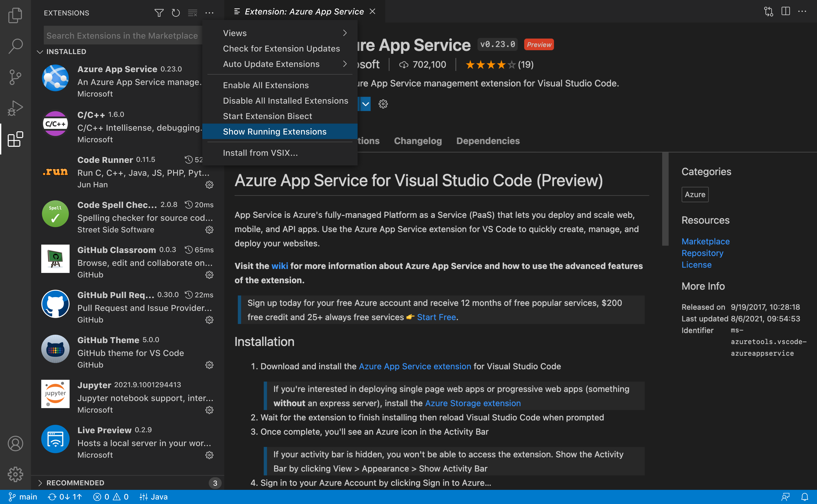Open the Search view
817x504 pixels.
tap(15, 46)
